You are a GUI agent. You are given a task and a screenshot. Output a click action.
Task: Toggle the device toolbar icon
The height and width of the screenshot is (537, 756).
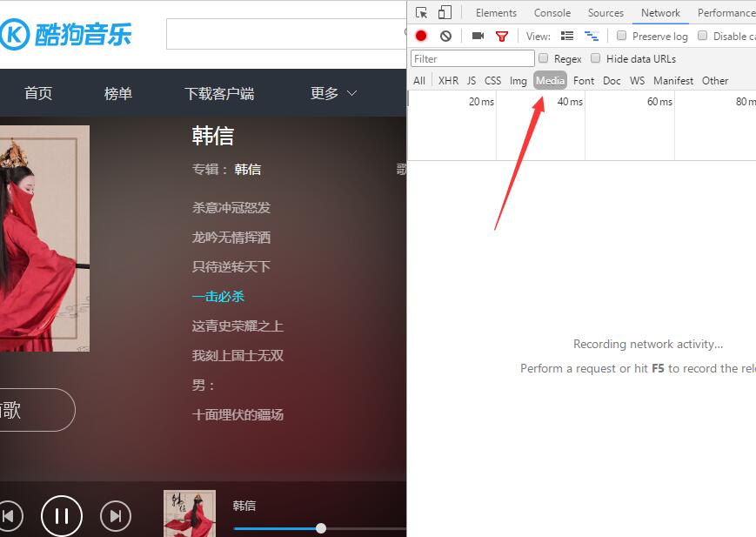point(444,12)
